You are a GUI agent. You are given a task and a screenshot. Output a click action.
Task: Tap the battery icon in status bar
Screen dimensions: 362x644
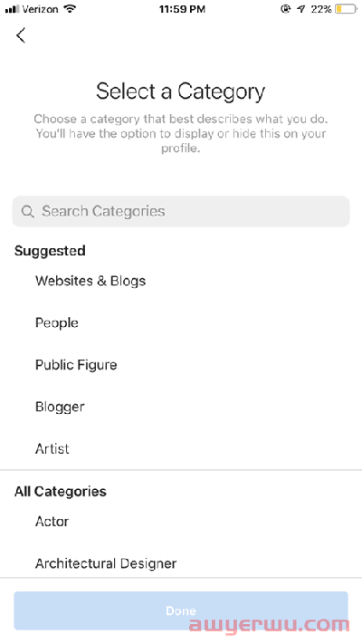click(346, 9)
